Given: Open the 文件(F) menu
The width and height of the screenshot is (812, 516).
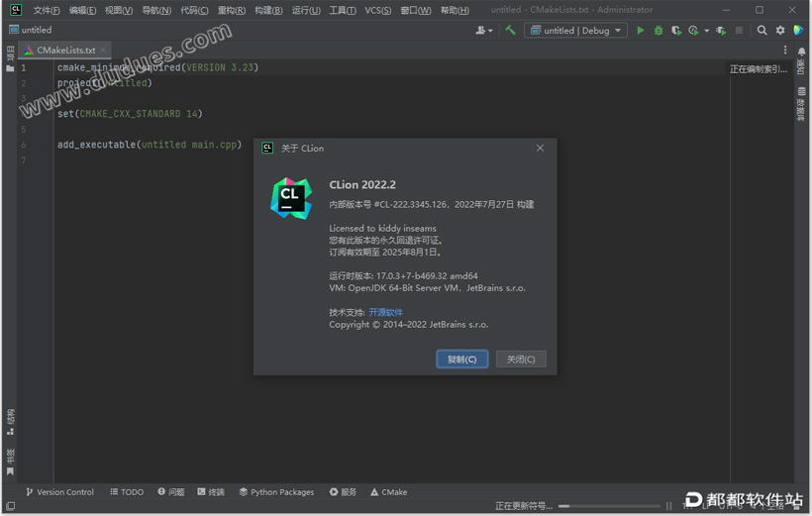Looking at the screenshot, I should pos(47,10).
